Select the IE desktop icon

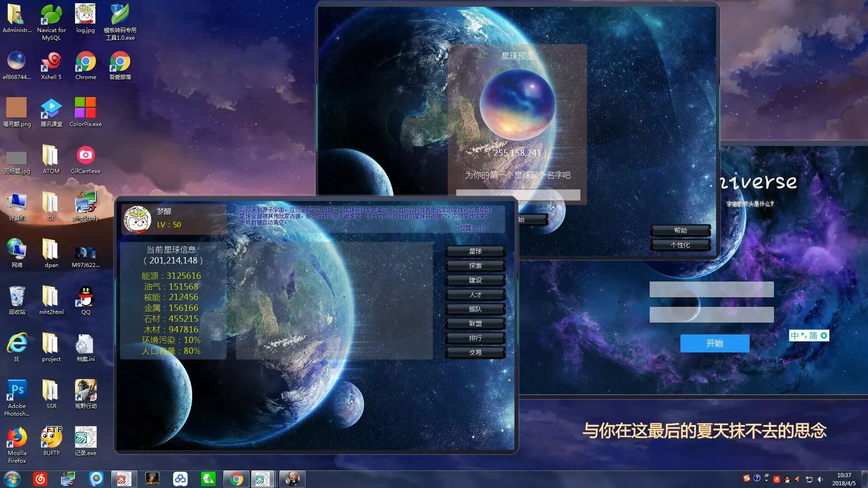(x=17, y=347)
